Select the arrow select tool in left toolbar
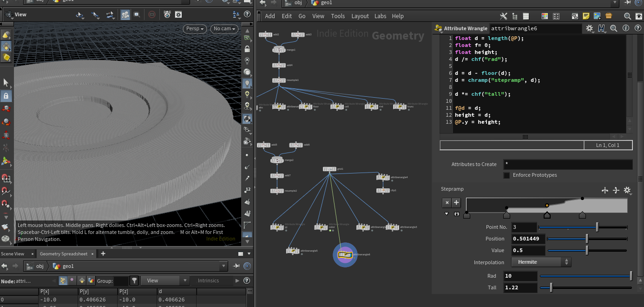Screen dimensions: 644x307 click(x=6, y=83)
